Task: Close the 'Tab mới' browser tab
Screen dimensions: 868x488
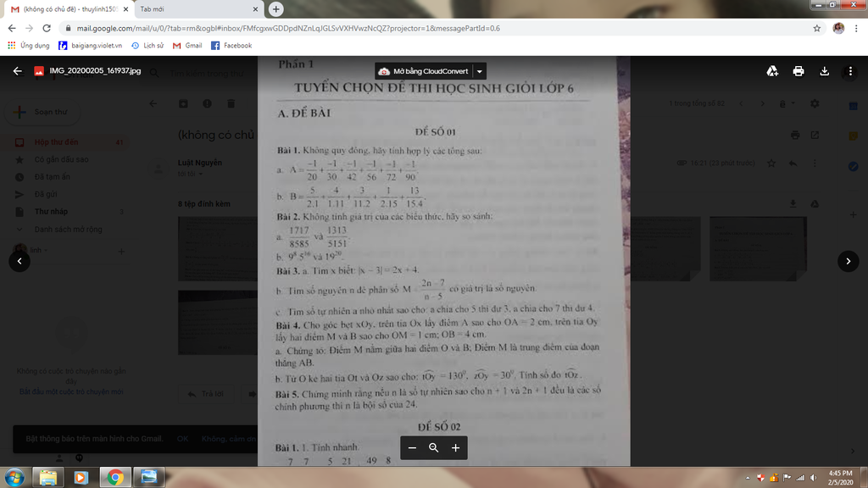Action: (255, 9)
